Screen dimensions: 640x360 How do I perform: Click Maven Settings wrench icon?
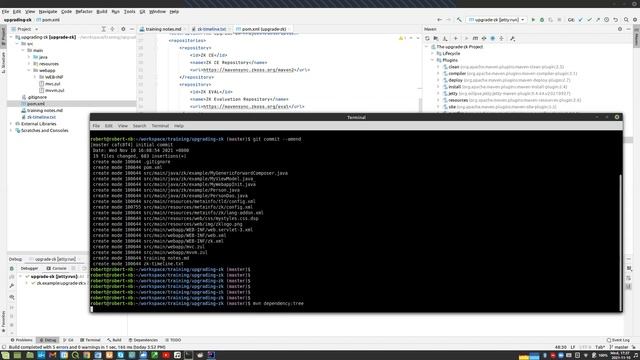point(513,38)
